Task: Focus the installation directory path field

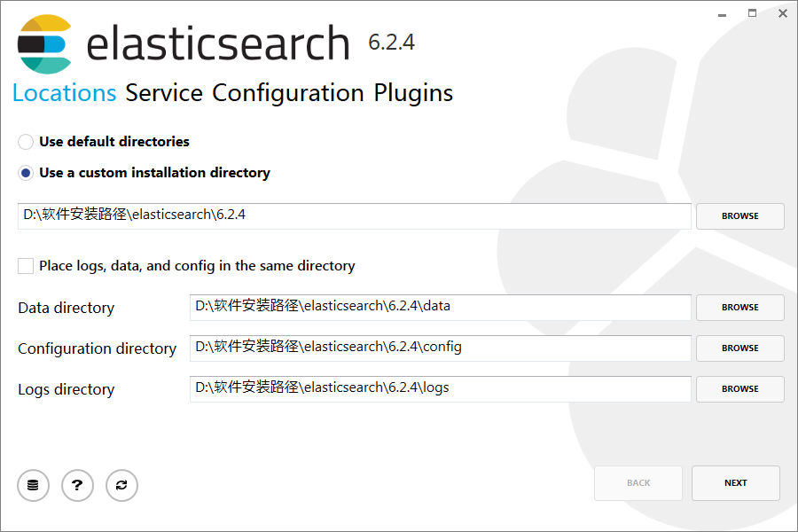Action: (354, 216)
